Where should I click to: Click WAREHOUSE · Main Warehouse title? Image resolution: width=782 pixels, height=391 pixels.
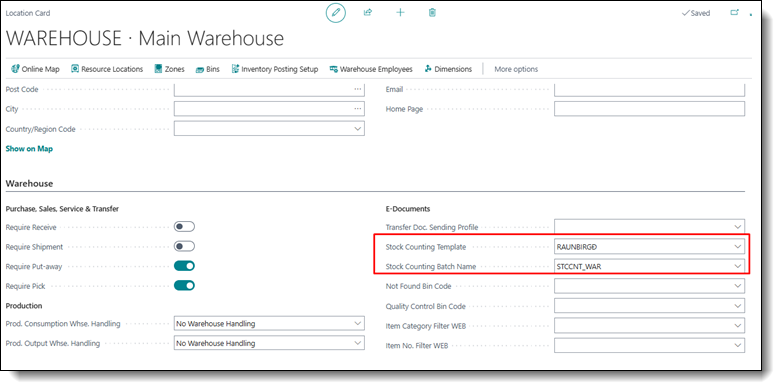tap(145, 39)
